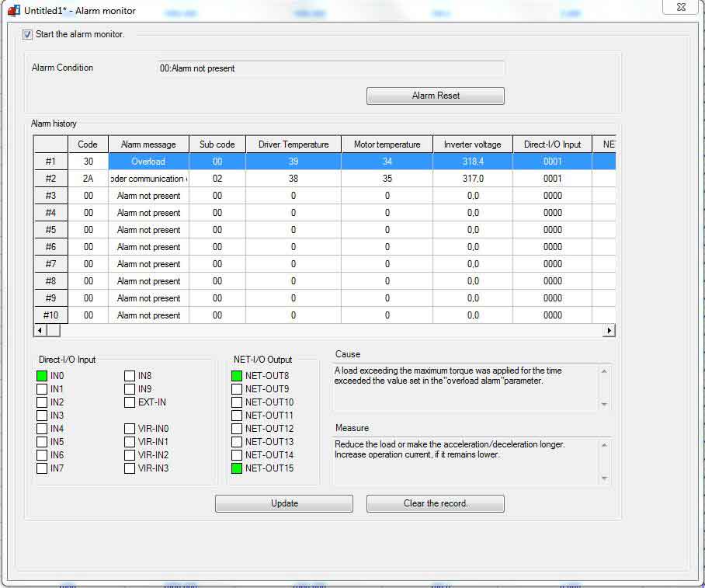Toggle the NET-OUT8 output indicator
The height and width of the screenshot is (588, 705).
[237, 376]
